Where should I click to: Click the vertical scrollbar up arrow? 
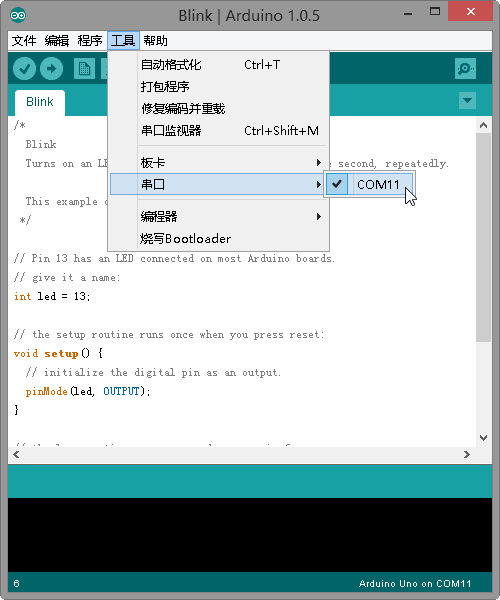pos(484,125)
